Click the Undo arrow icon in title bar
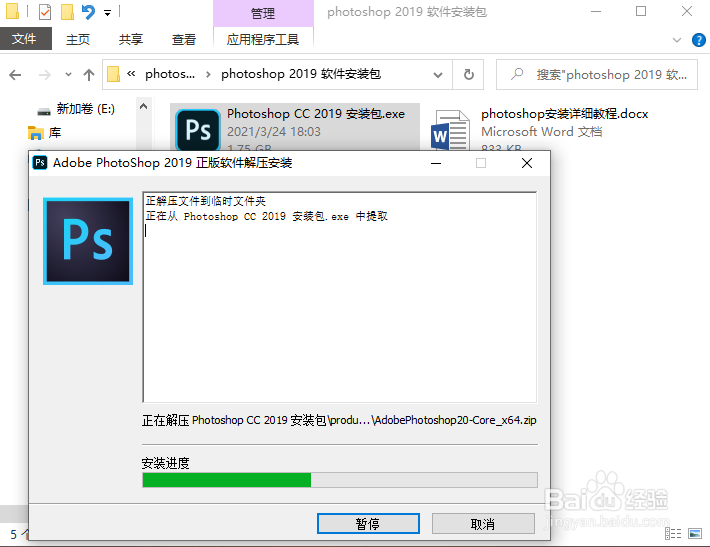 88,12
